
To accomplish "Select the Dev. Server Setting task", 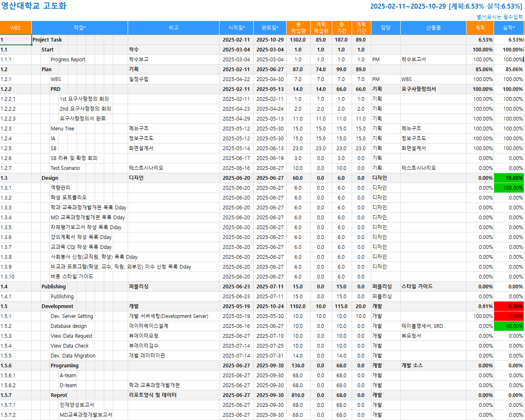I will point(72,316).
